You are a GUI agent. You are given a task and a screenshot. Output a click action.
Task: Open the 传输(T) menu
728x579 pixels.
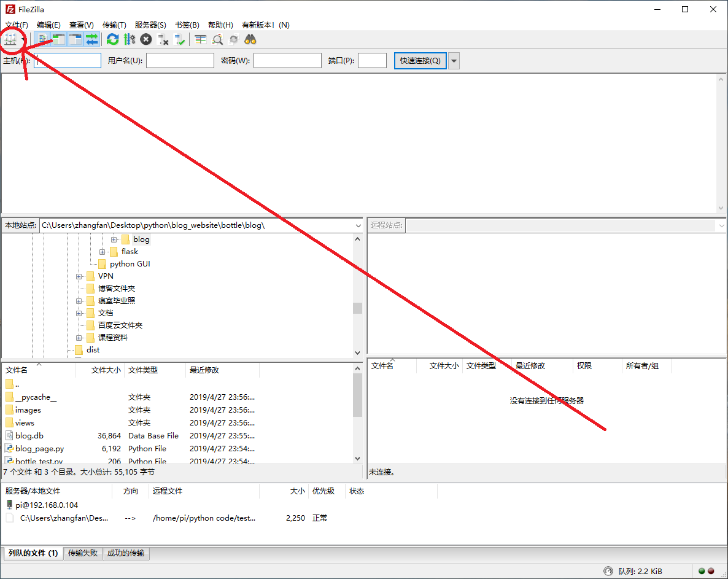114,25
